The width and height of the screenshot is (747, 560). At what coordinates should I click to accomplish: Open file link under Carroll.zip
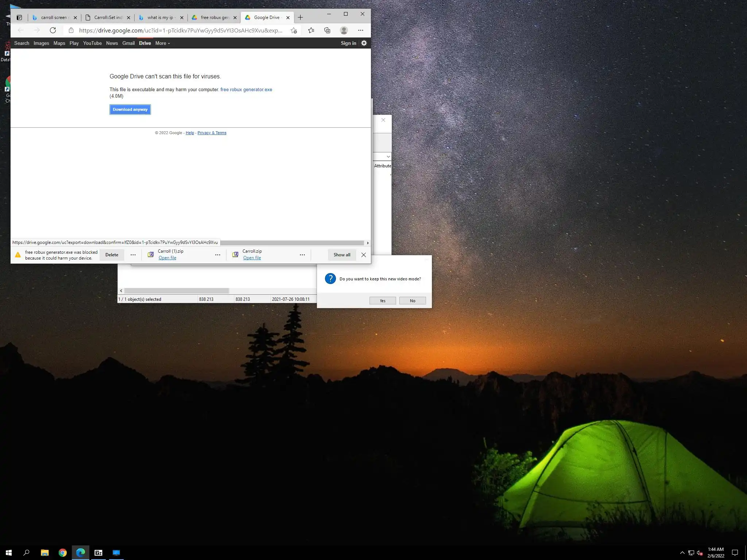pos(252,258)
